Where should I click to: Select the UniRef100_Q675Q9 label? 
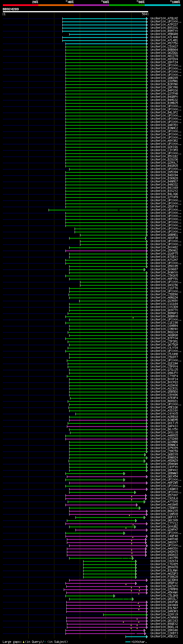tap(164, 345)
